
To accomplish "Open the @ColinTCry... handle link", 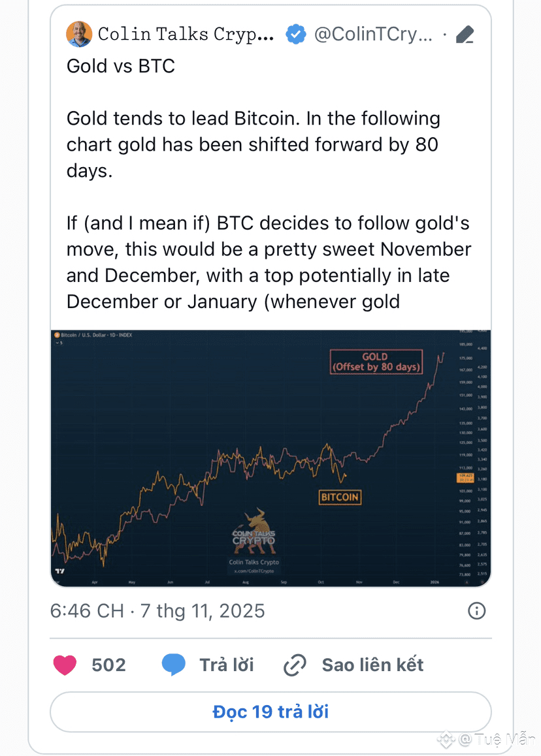I will pos(373,34).
